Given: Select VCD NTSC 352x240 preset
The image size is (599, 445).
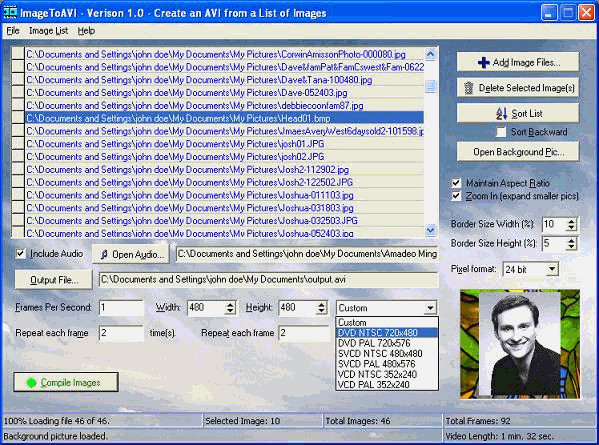Looking at the screenshot, I should tap(387, 374).
